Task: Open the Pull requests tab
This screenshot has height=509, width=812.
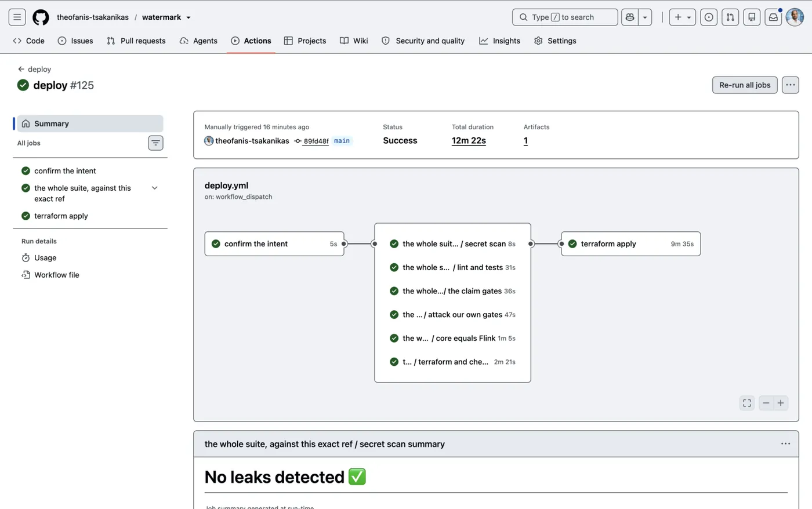Action: tap(136, 41)
